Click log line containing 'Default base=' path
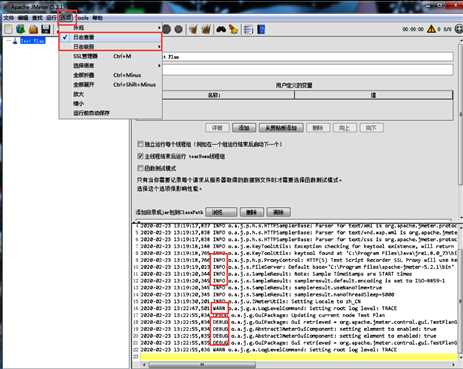Viewport: 463px width, 369px height. (x=297, y=267)
